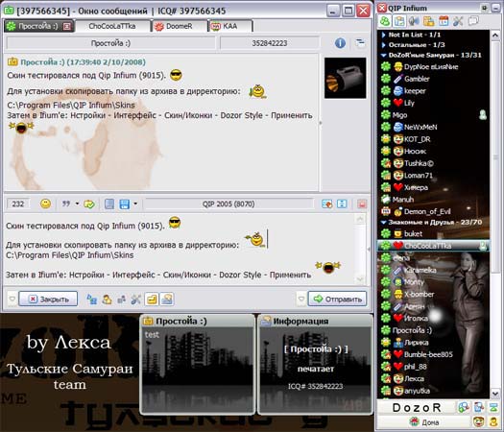Viewport: 504px width, 432px height.
Task: Click the flashlight avatar thumbnail
Action: (x=346, y=78)
